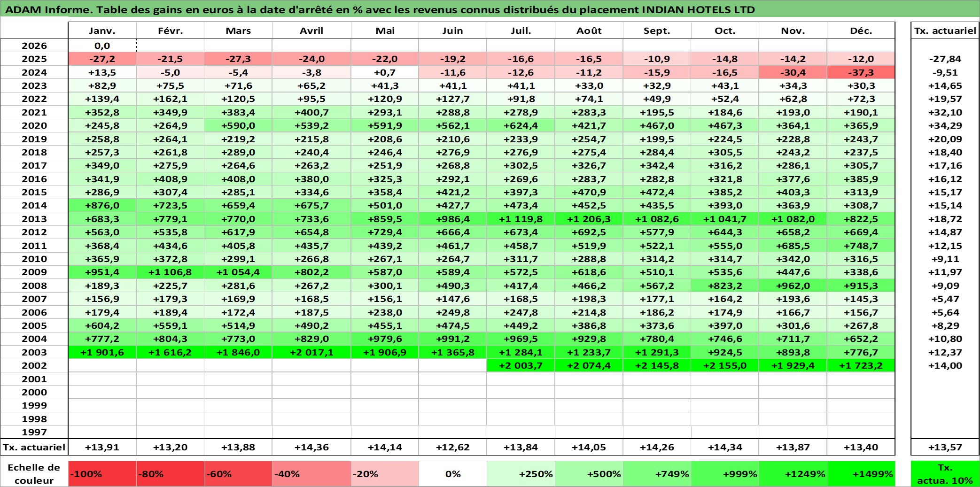
Task: Click the +254,7 cell in row 2019
Action: pyautogui.click(x=589, y=139)
